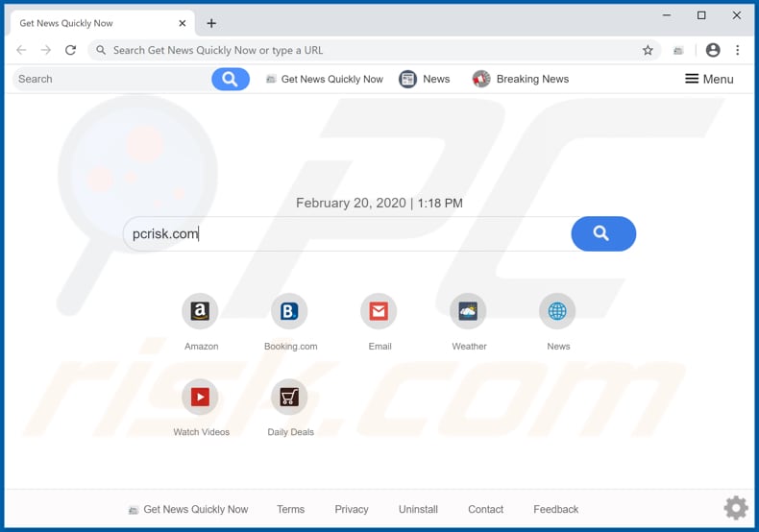Open the Contact footer link
Screen dimensions: 759x532
pyautogui.click(x=485, y=509)
